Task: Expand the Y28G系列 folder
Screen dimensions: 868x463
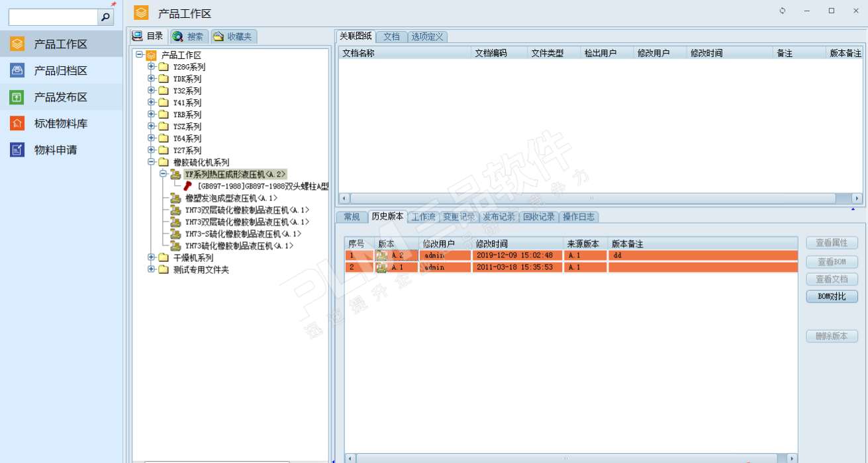Action: coord(152,67)
